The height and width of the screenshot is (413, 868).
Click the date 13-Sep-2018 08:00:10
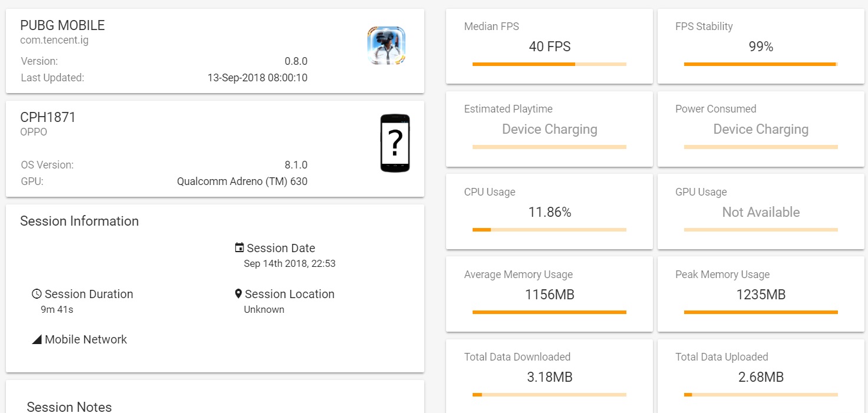[258, 78]
